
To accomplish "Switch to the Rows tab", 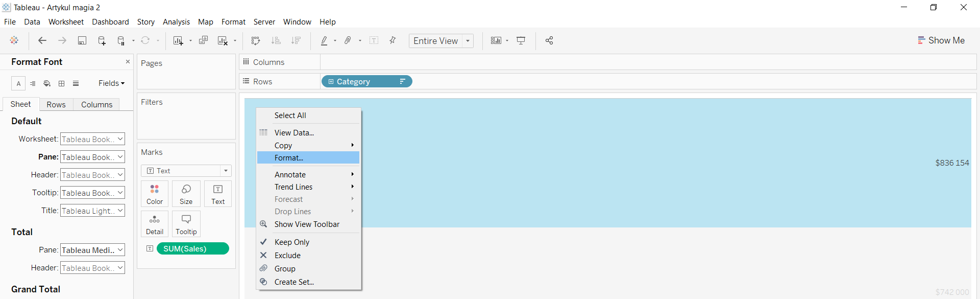I will pos(56,105).
